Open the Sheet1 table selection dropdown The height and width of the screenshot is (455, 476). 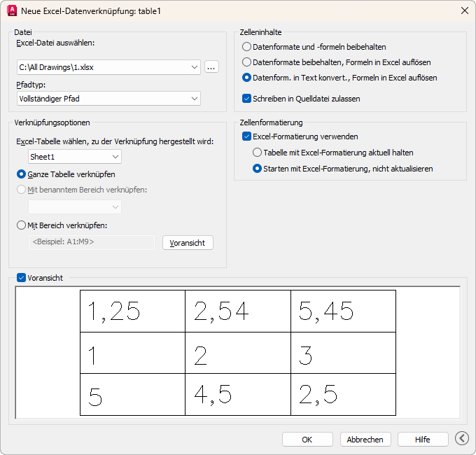[75, 157]
